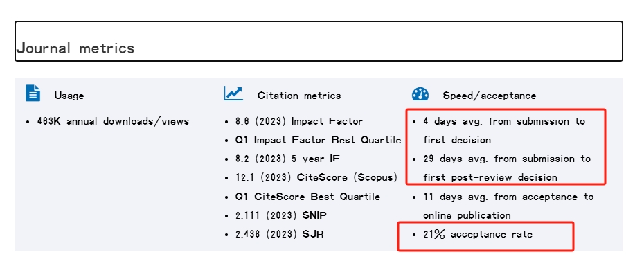Click the 8.6 (2023) Impact Factor entry
Viewport: 644px width, 259px height.
(299, 121)
